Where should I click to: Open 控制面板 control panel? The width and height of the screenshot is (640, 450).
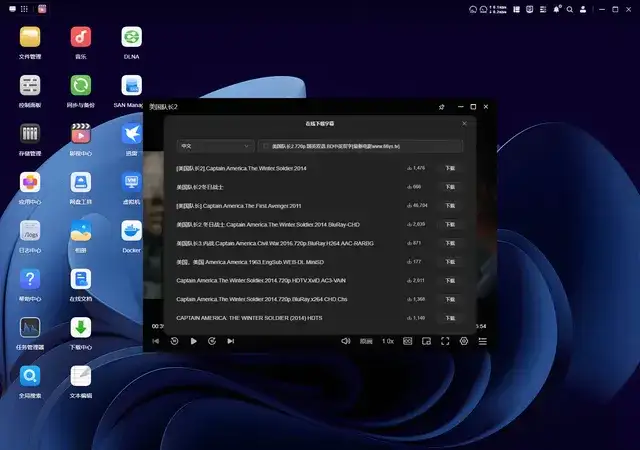pyautogui.click(x=30, y=85)
